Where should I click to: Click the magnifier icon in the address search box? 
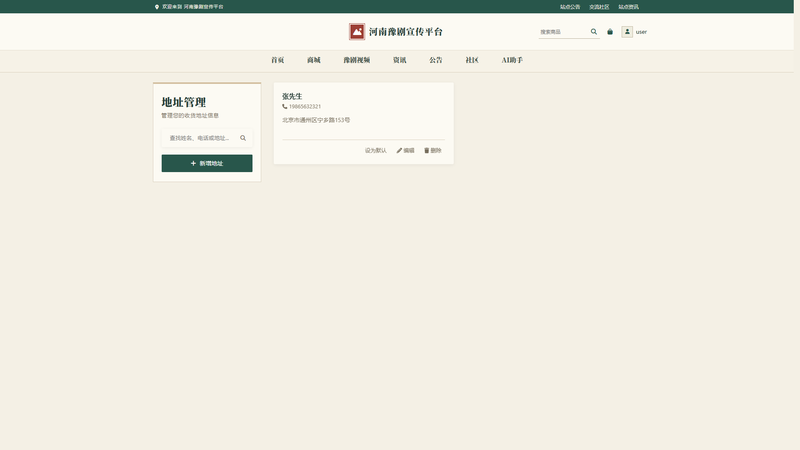(x=243, y=138)
